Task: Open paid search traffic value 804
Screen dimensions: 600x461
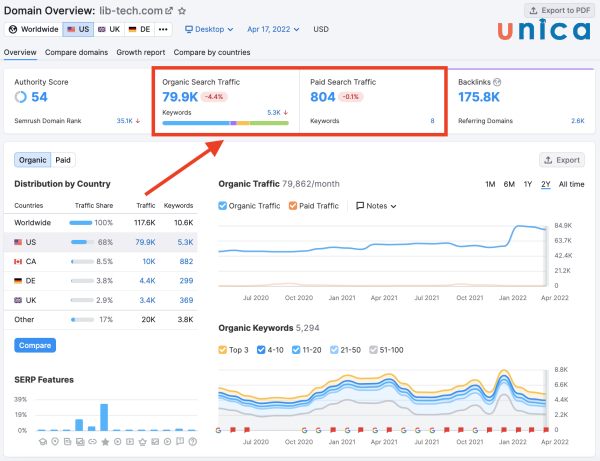Action: point(323,97)
